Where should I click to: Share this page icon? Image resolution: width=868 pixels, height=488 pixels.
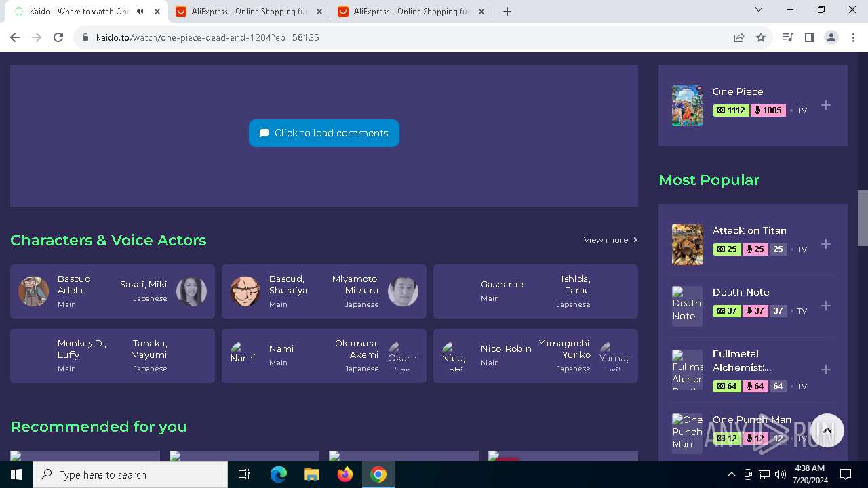(x=739, y=37)
